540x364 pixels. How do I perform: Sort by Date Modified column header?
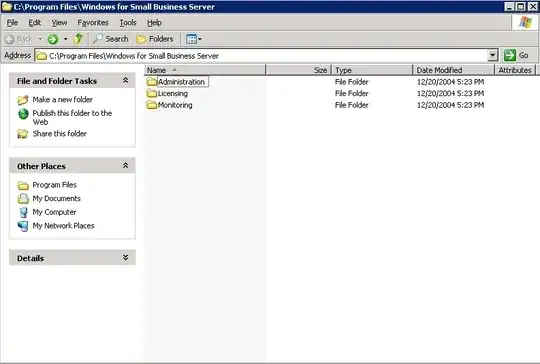pyautogui.click(x=454, y=70)
